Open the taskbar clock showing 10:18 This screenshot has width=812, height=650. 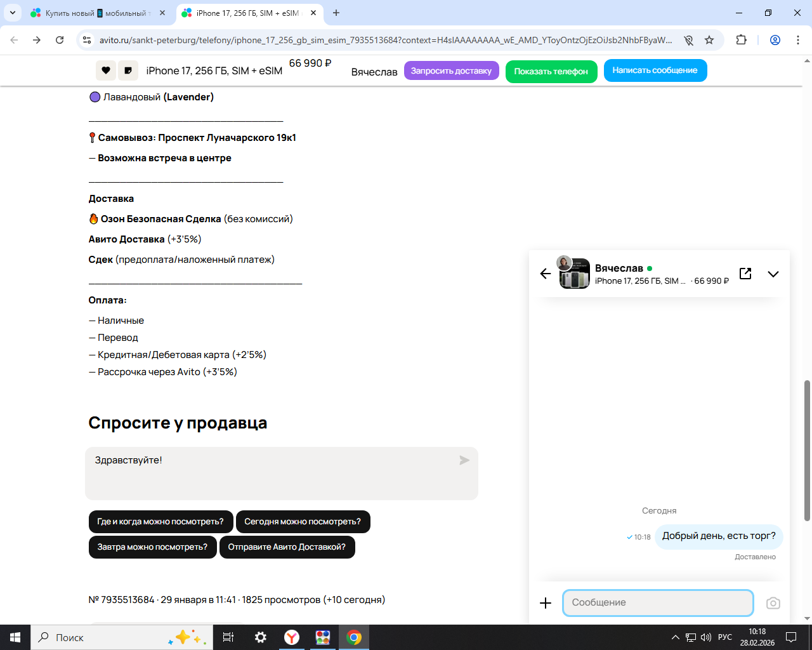pos(757,637)
